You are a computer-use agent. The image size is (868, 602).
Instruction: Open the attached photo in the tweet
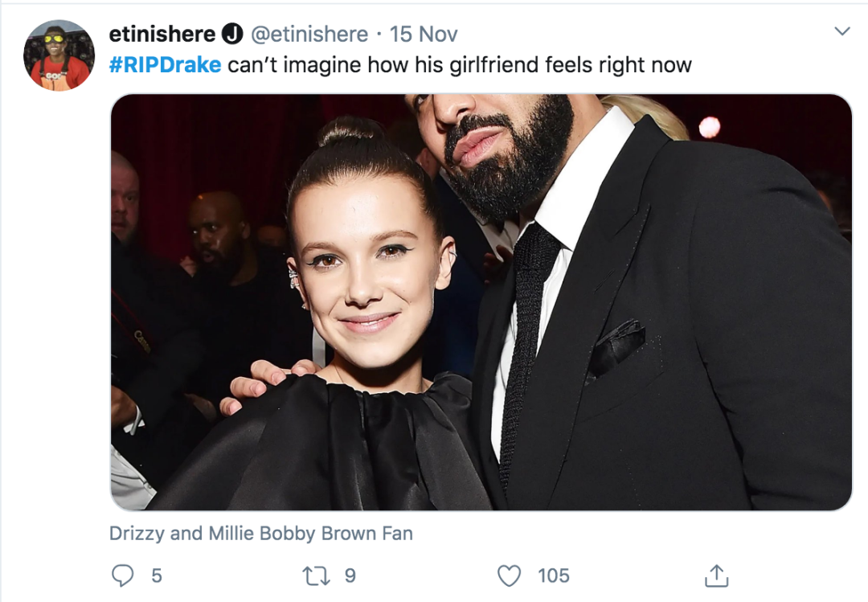coord(481,301)
